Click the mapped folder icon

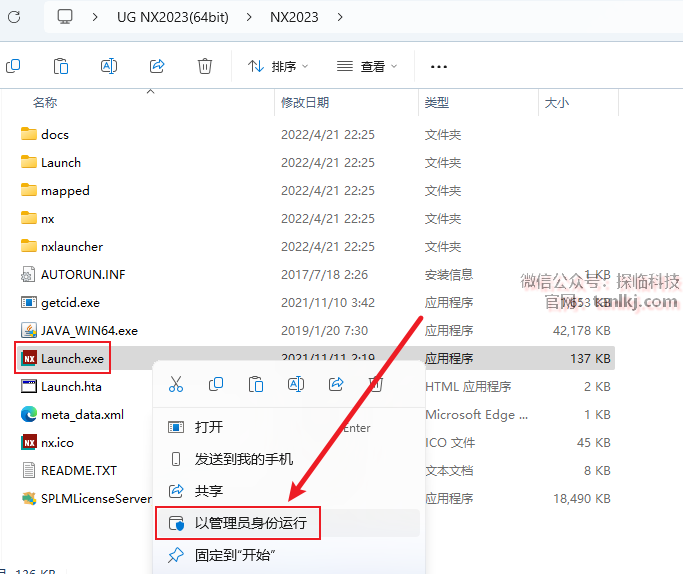29,190
